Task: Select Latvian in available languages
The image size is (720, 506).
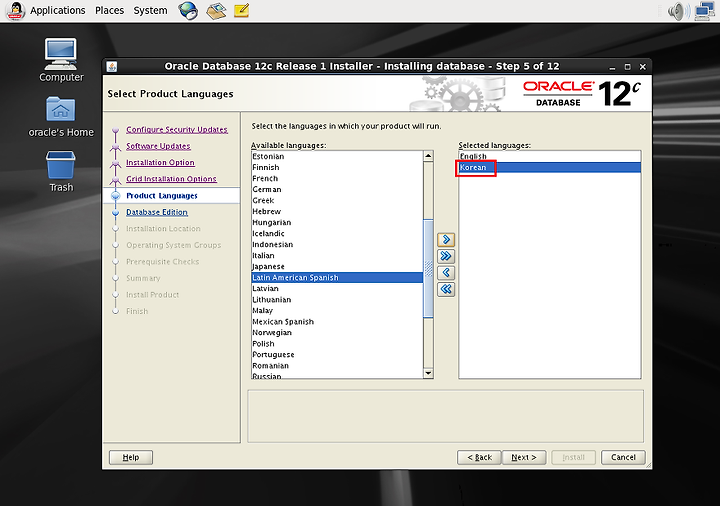Action: 337,289
